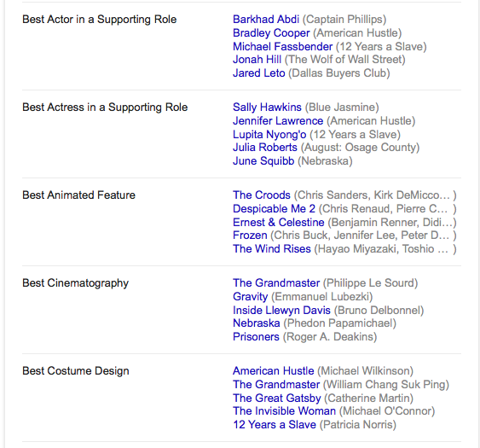
Task: Open the Julia Roberts link
Action: (x=265, y=148)
